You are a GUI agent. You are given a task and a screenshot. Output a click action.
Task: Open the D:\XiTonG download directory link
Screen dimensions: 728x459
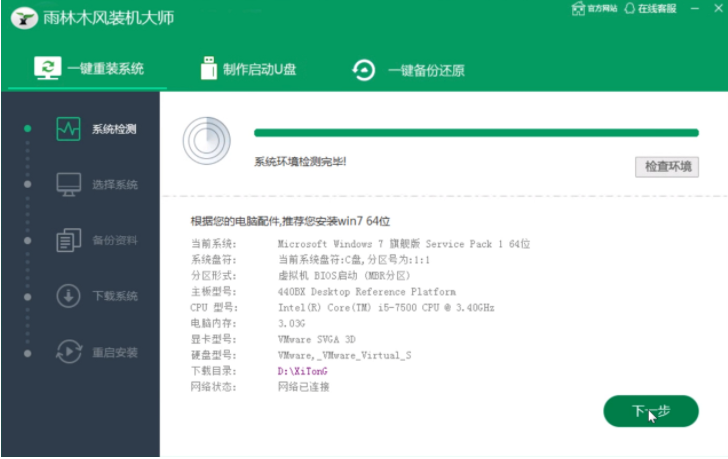point(303,371)
